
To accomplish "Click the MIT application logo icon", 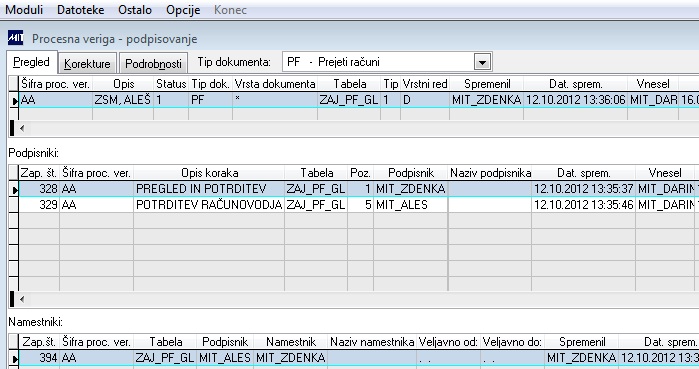I will tap(16, 38).
